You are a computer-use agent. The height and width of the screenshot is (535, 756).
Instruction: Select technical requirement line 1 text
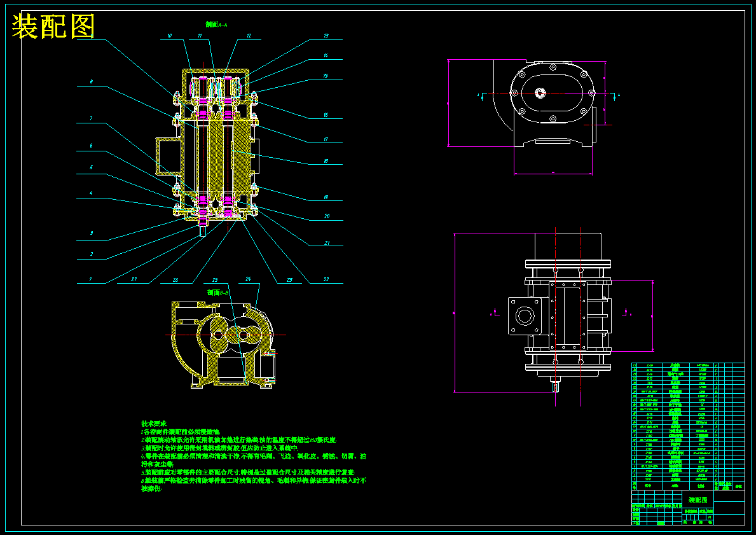pos(181,432)
